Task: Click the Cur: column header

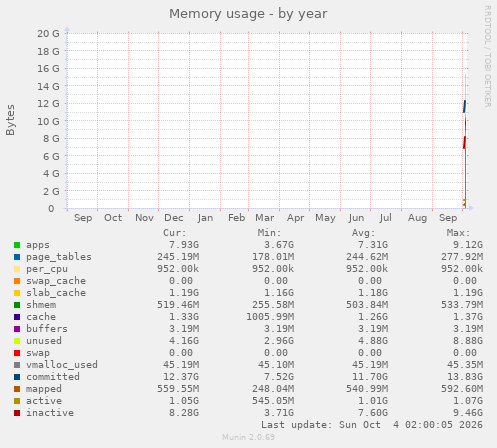Action: tap(175, 233)
